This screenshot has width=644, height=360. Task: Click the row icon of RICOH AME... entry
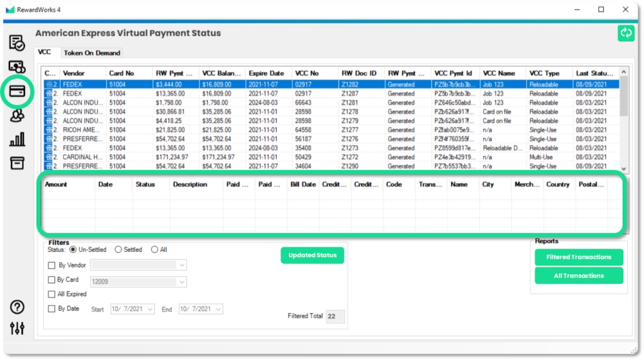49,130
